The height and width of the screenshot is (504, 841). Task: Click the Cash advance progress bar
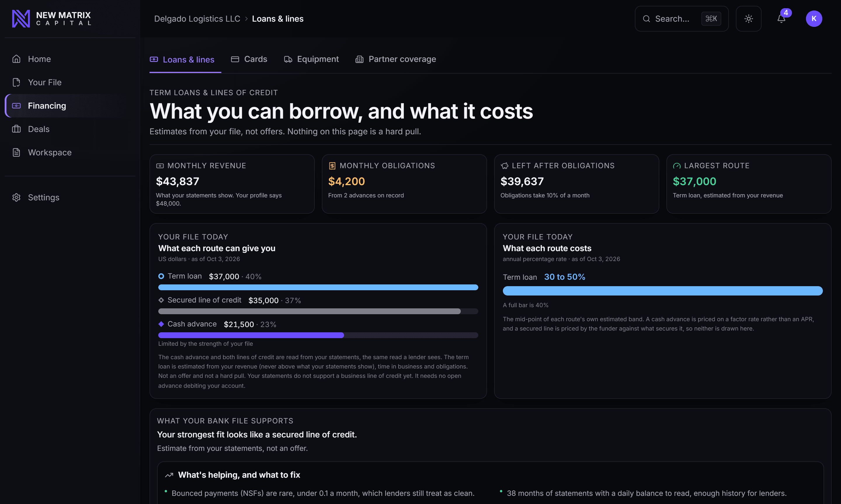(318, 335)
